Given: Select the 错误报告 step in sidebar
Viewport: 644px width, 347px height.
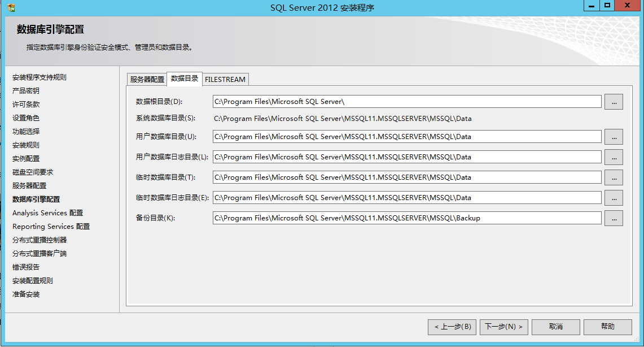Looking at the screenshot, I should 26,267.
